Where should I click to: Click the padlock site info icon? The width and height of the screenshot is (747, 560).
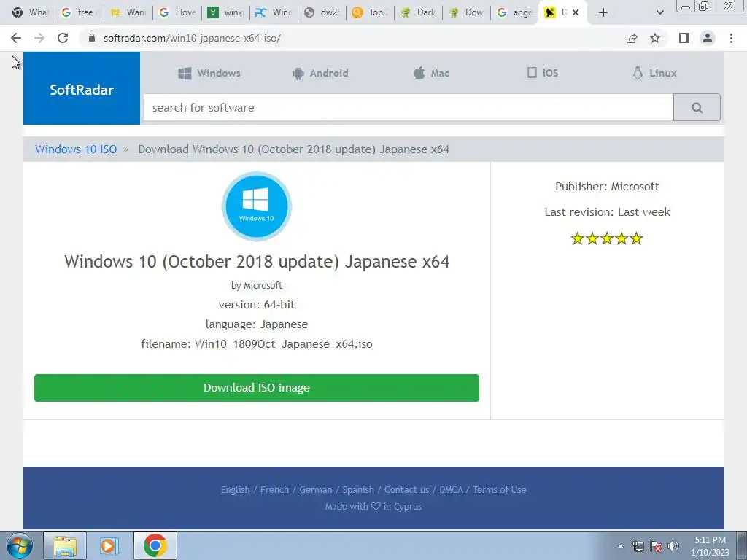[x=93, y=38]
